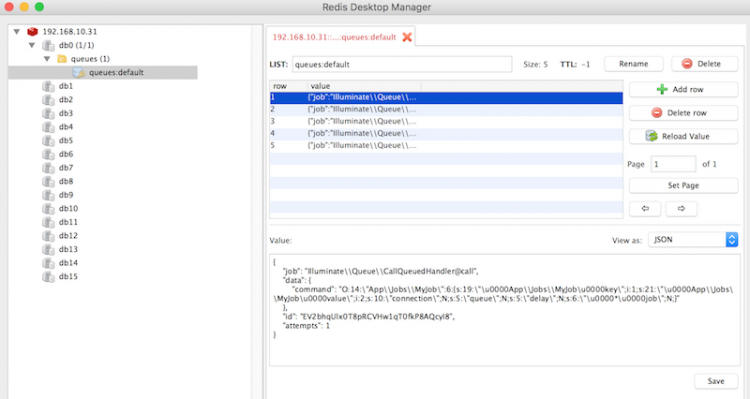Viewport: 750px width, 399px height.
Task: Select row 3 in the list table
Action: click(x=446, y=122)
